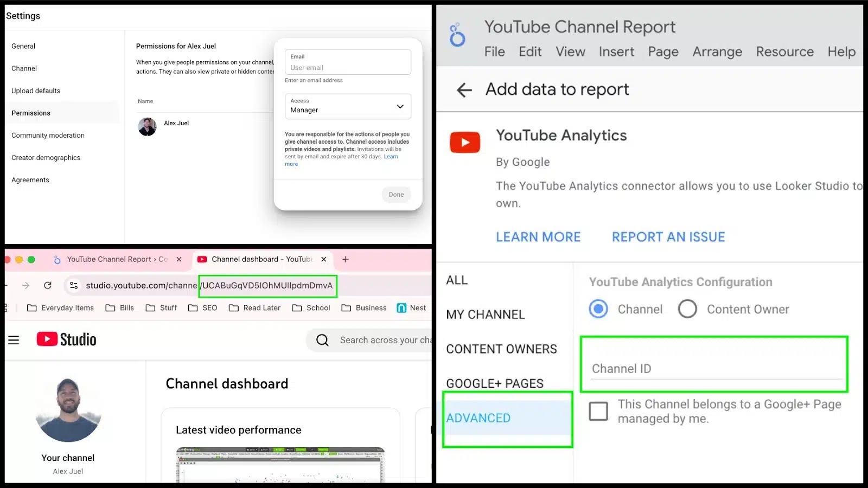Open Agreements settings section
This screenshot has width=868, height=488.
30,179
